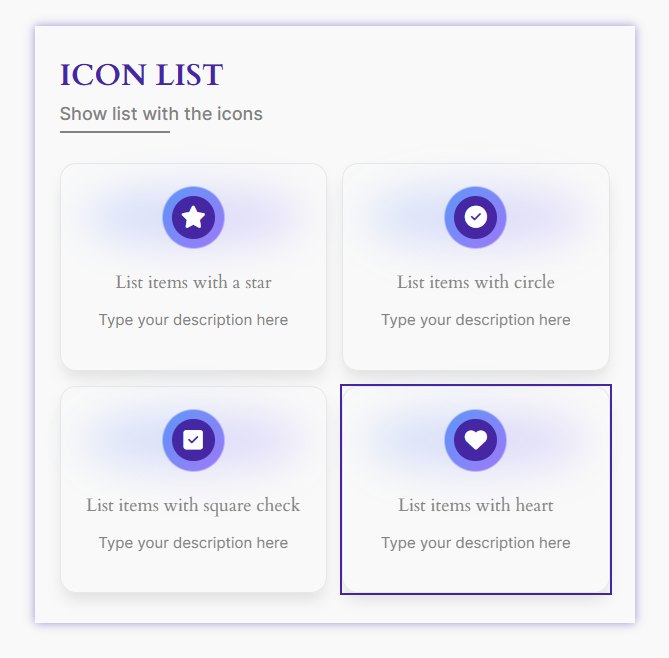Click the description text under the heart item

[476, 543]
